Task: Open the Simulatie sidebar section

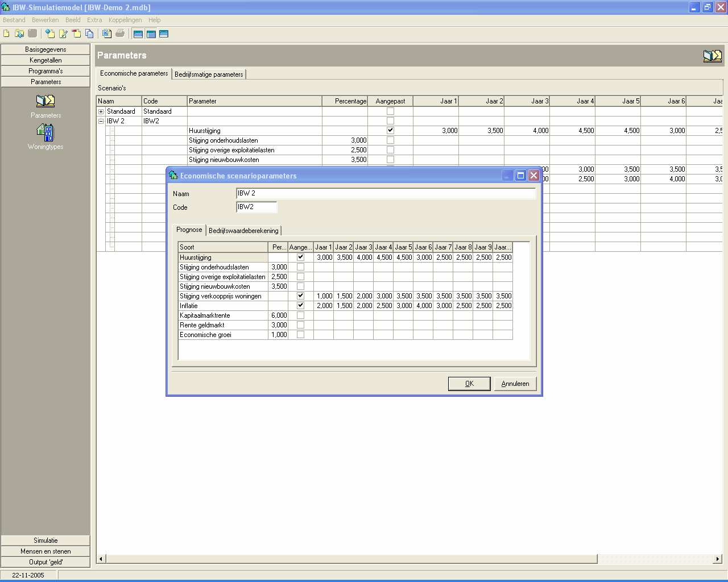Action: point(45,541)
